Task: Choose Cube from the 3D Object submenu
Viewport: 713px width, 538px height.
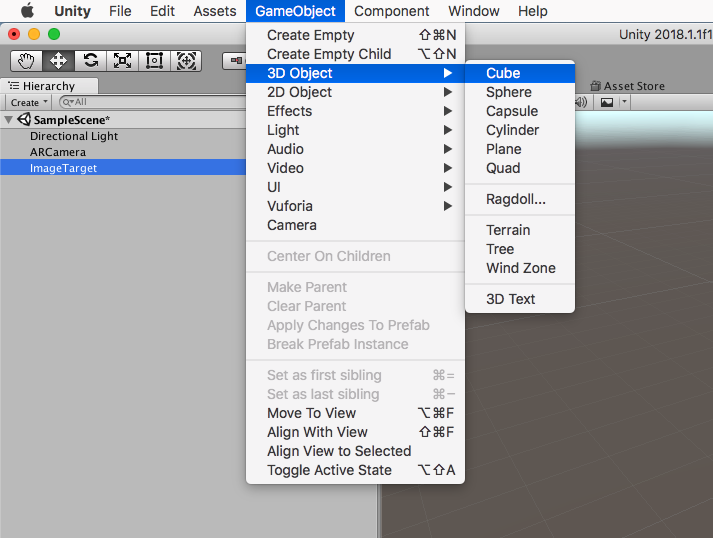Action: point(503,73)
